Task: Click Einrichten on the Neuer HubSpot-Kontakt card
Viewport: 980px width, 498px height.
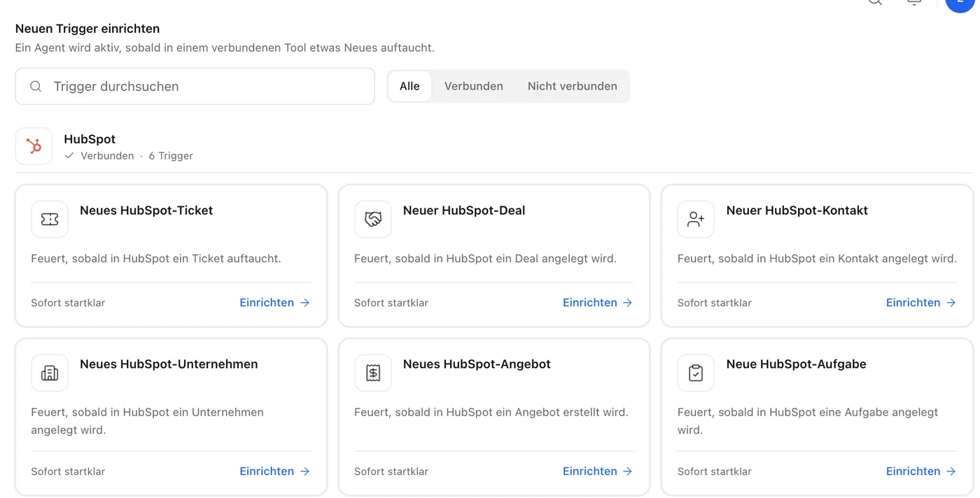Action: pyautogui.click(x=921, y=302)
